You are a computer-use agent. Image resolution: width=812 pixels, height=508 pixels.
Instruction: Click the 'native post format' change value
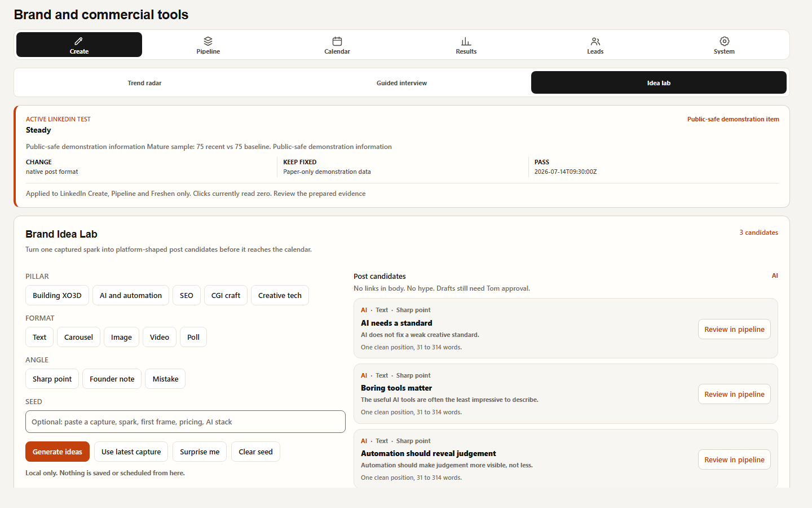[52, 172]
